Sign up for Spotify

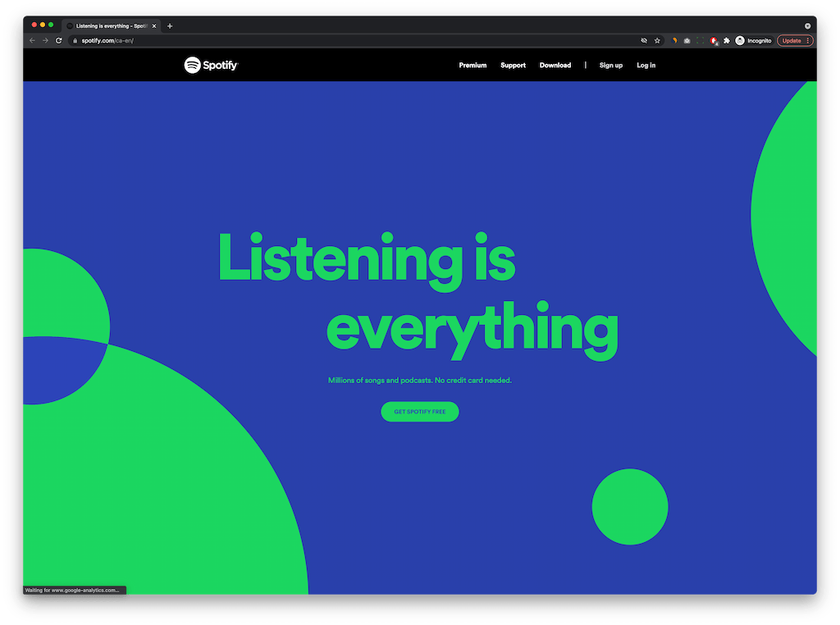pyautogui.click(x=610, y=65)
